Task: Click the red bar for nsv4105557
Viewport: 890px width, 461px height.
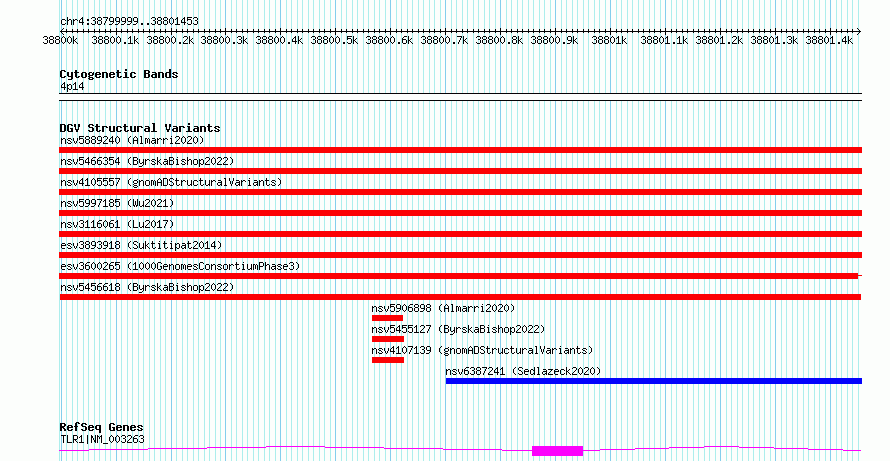Action: 461,192
